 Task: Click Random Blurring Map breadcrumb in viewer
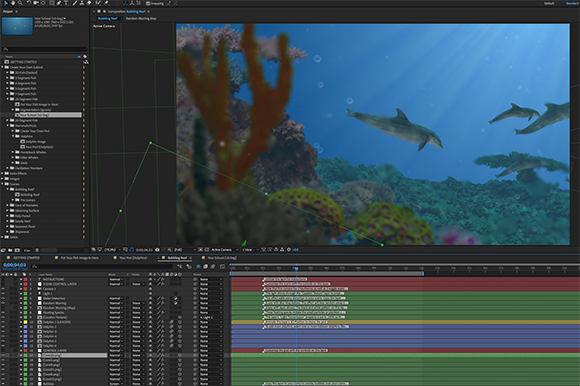coord(141,18)
